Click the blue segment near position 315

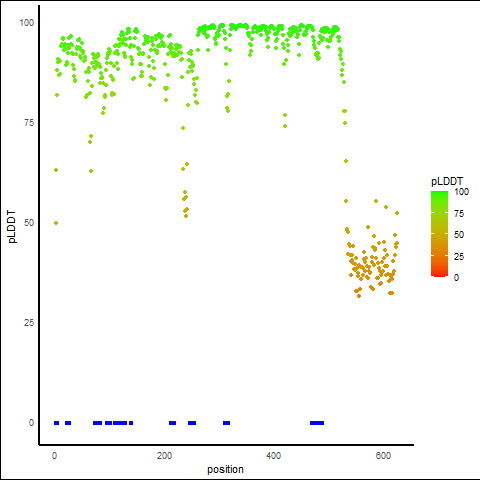tap(227, 423)
